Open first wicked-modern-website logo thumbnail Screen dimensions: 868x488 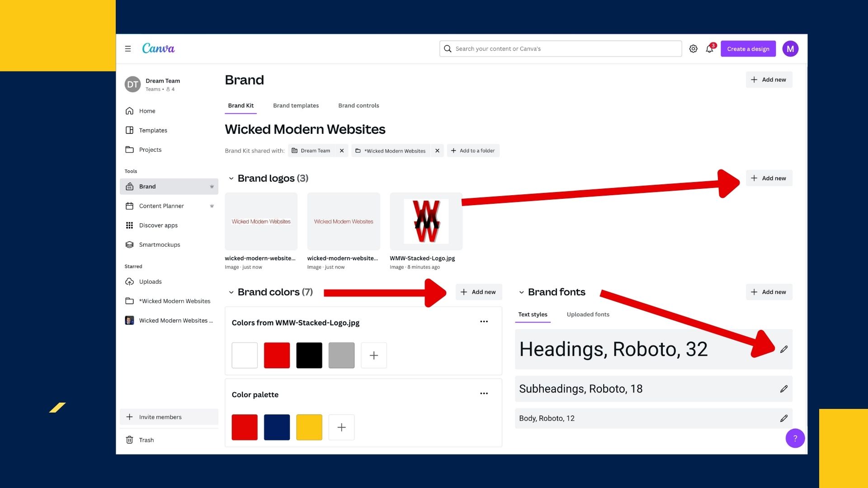261,221
